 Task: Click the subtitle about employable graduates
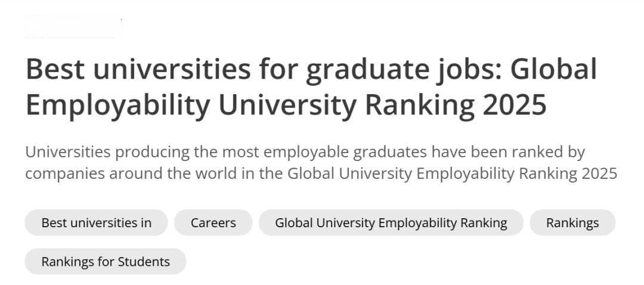[321, 163]
